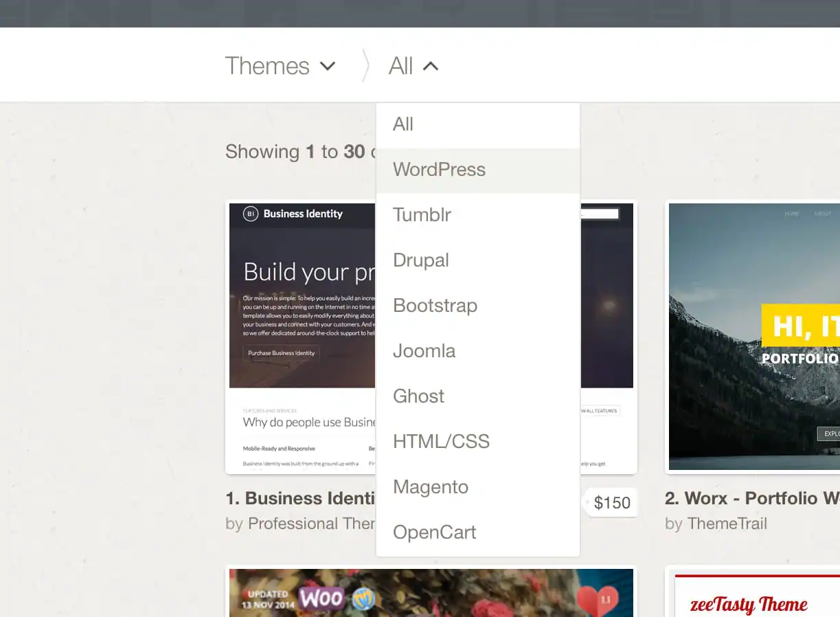The height and width of the screenshot is (617, 840).
Task: Click the Woo logo badge on the thumbnail
Action: 321,598
